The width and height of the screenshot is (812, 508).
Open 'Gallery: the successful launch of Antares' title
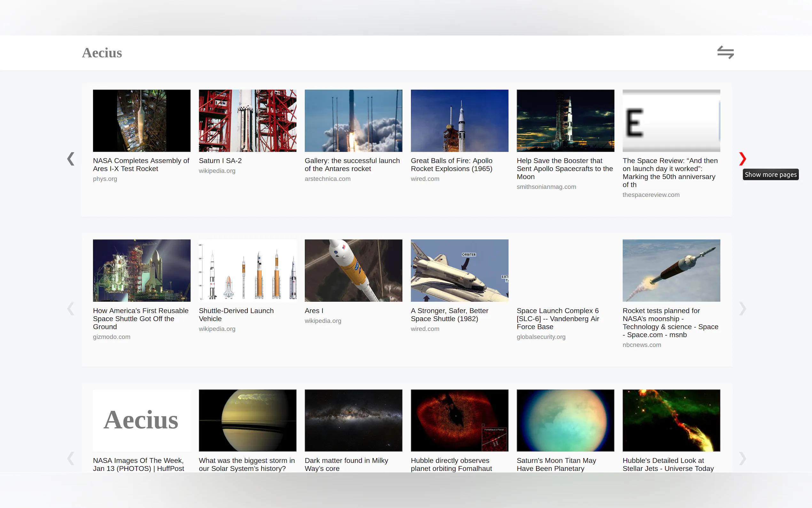[352, 165]
